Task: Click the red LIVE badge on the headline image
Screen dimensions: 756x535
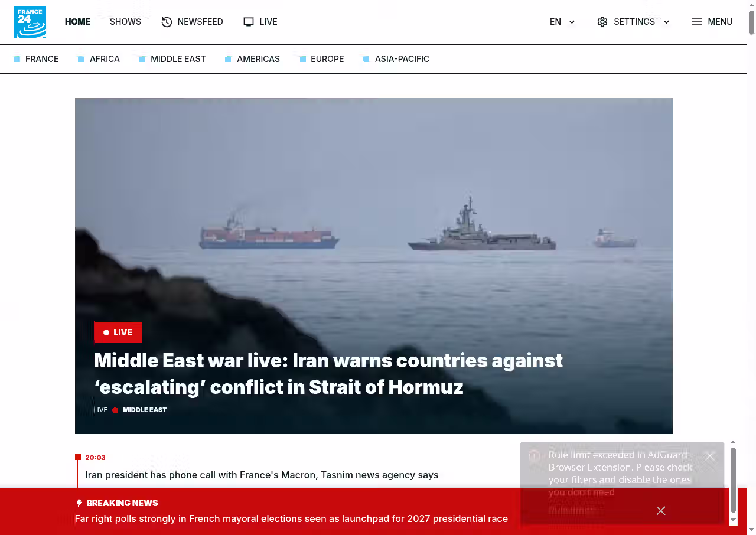Action: click(118, 332)
